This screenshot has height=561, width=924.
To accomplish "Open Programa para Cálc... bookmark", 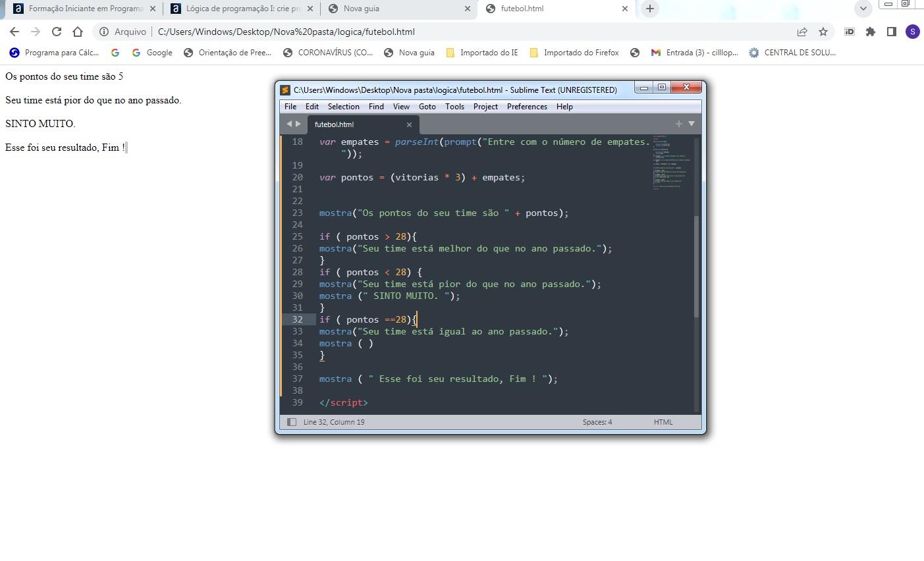I will click(x=54, y=53).
